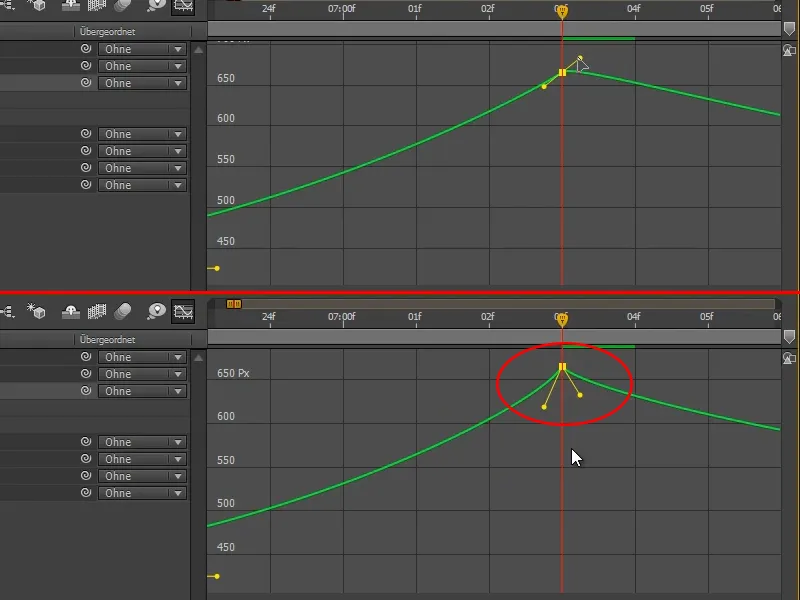Click pick whip of second upper-panel row
800x600 pixels.
coord(86,65)
